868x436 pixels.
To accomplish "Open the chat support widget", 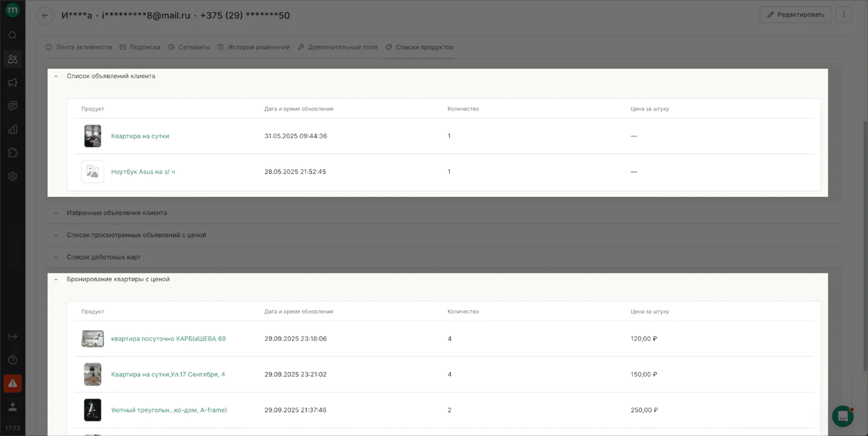I will click(842, 416).
